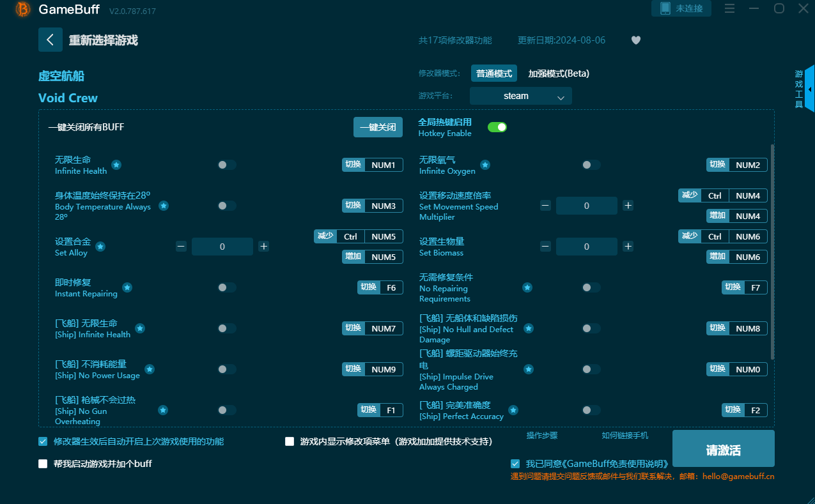Enable [Ship] Infinite Health toggle

click(x=226, y=328)
